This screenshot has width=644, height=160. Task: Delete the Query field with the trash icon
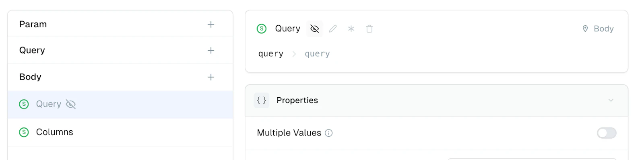369,29
